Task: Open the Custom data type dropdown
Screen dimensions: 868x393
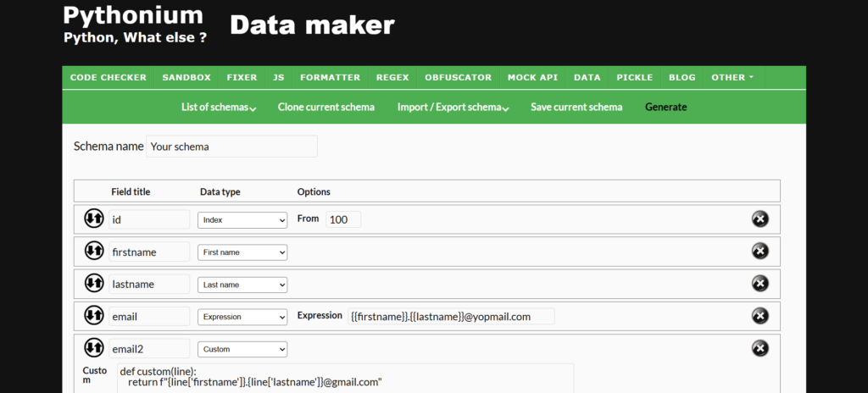Action: tap(242, 349)
